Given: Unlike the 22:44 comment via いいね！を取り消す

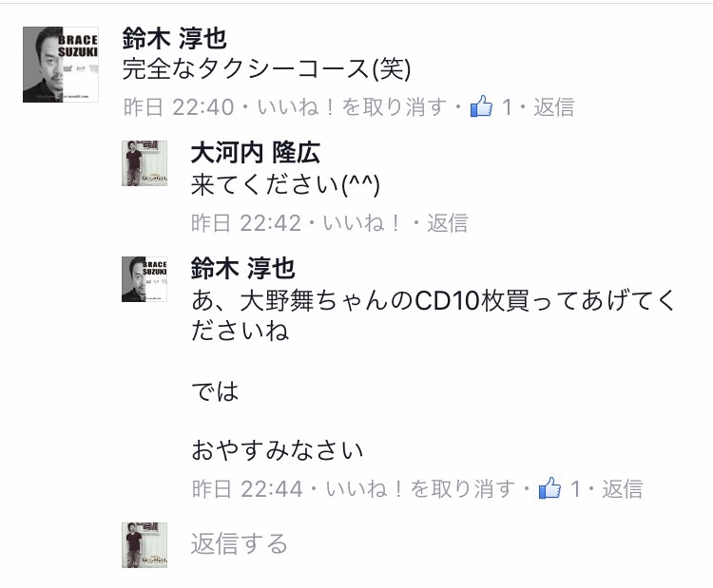Looking at the screenshot, I should [x=420, y=489].
